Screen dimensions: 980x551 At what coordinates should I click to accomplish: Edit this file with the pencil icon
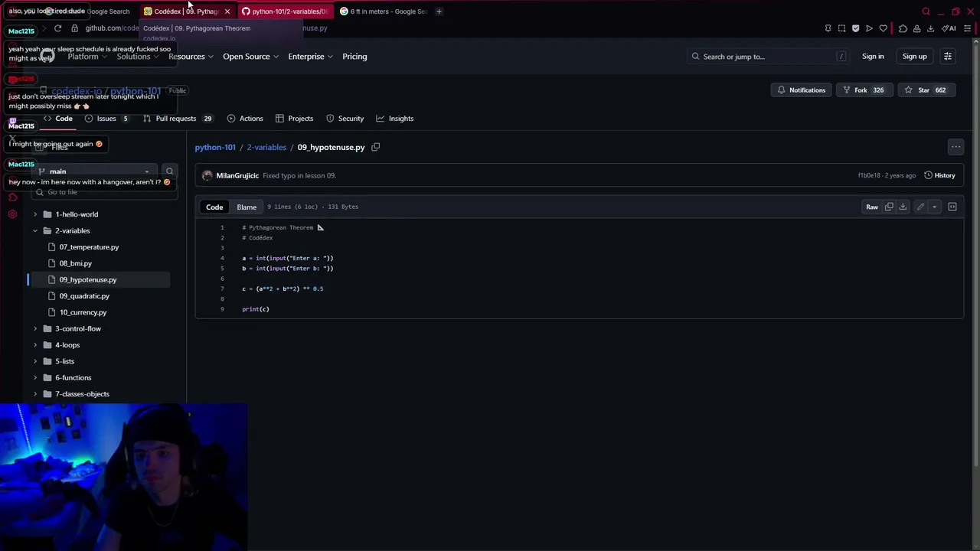tap(920, 207)
